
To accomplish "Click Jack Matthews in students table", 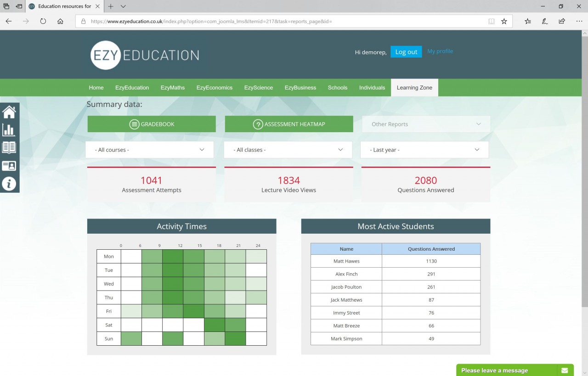I will [346, 300].
